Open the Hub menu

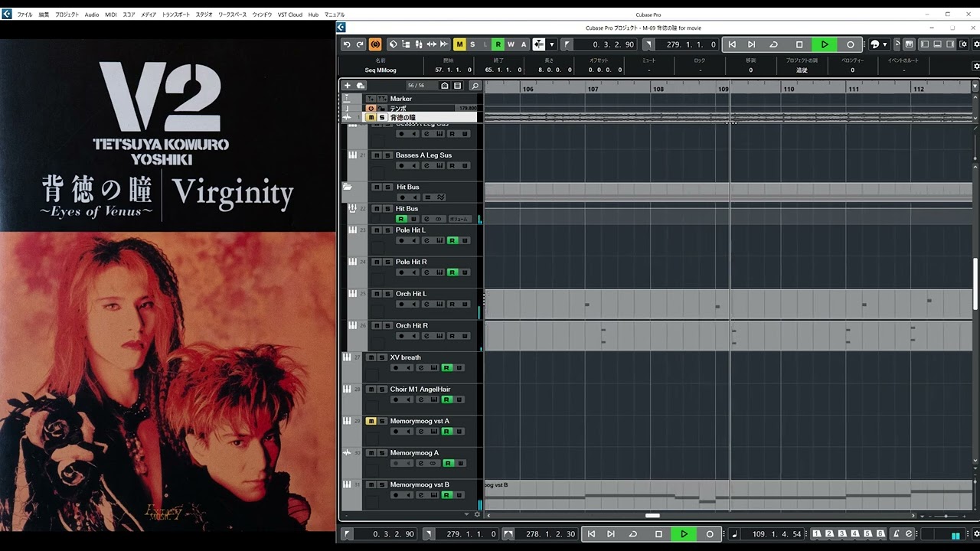pyautogui.click(x=313, y=15)
